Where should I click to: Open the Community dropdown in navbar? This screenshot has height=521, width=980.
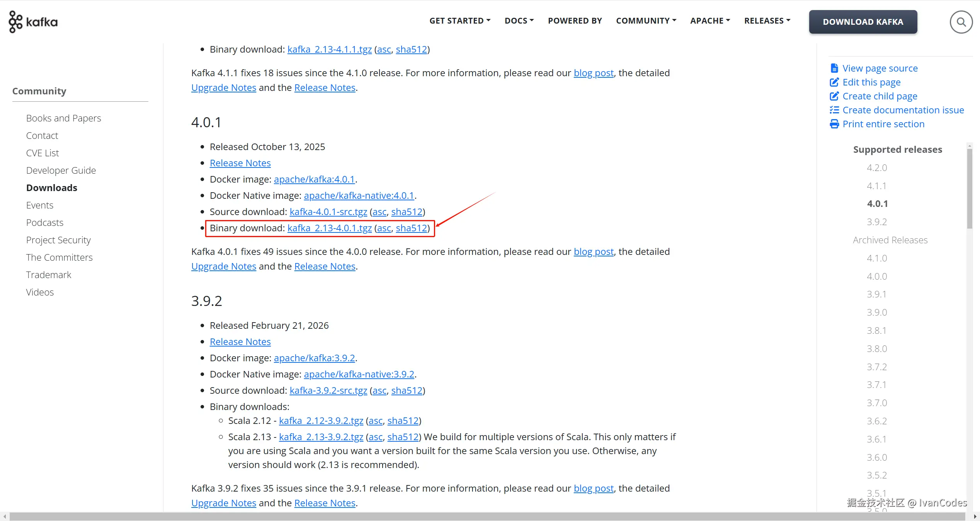tap(646, 21)
